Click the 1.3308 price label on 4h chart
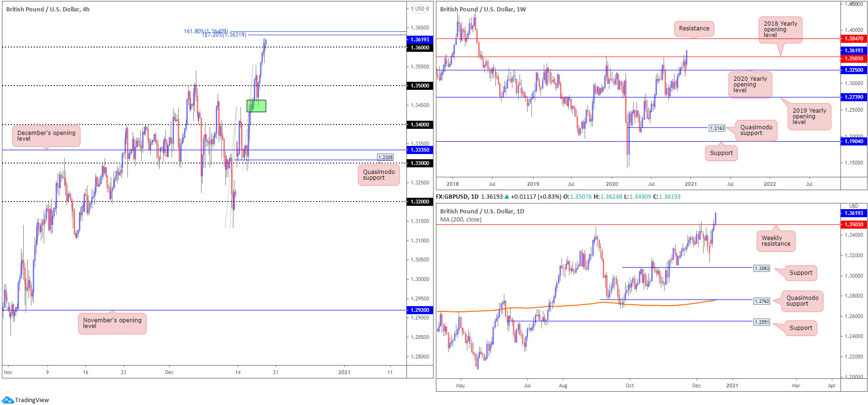This screenshot has height=405, width=868. coord(386,157)
